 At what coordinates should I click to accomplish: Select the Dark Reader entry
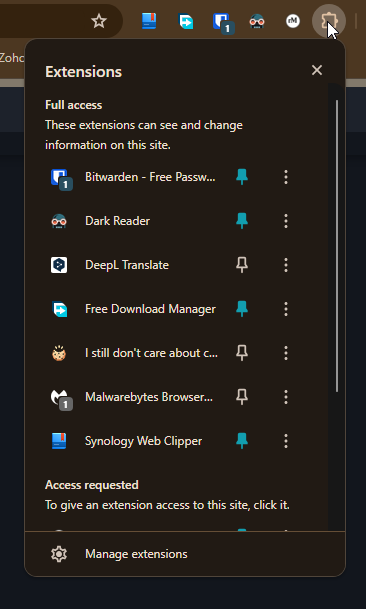tap(117, 221)
